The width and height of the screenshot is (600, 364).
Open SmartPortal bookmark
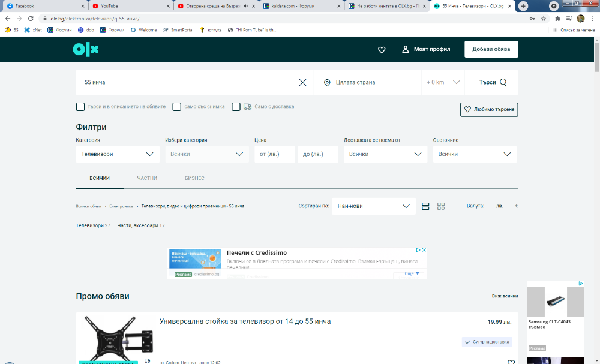pyautogui.click(x=178, y=30)
